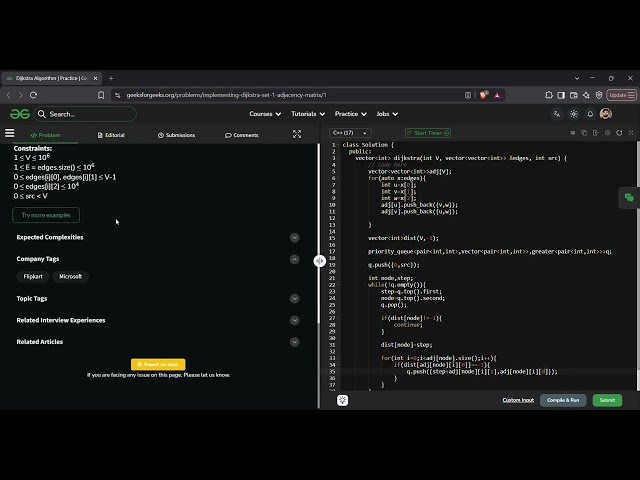Open code editor settings gear
The height and width of the screenshot is (480, 640).
click(x=607, y=133)
